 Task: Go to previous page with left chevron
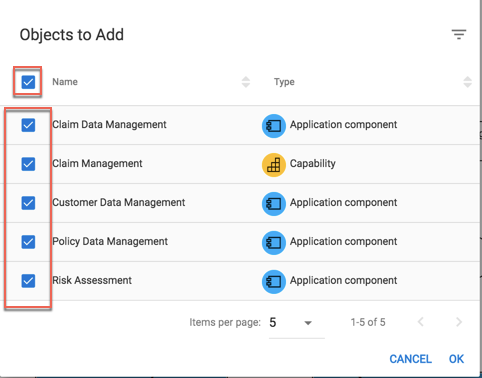(x=421, y=322)
